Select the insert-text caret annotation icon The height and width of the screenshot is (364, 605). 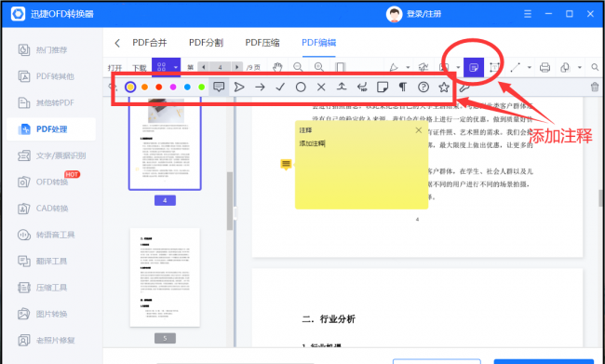click(342, 87)
